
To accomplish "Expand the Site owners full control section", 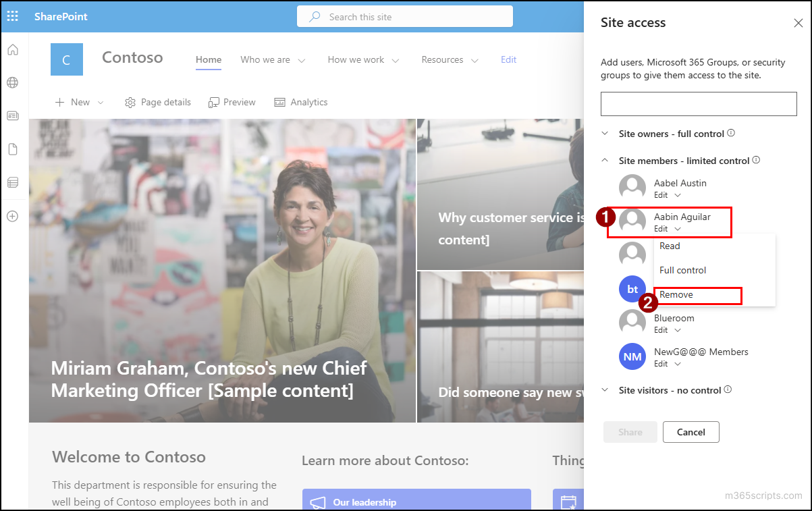I will [605, 134].
